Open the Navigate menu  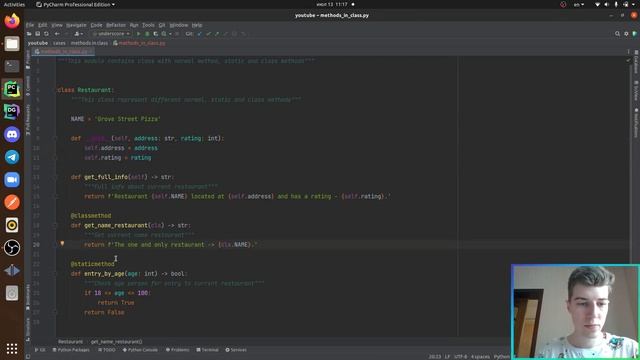[x=76, y=25]
